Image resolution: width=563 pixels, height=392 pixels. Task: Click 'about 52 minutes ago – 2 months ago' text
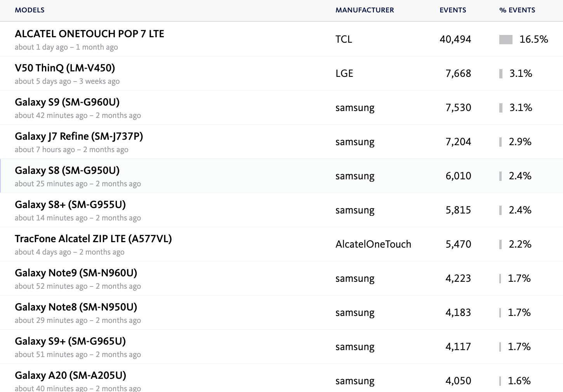point(78,286)
